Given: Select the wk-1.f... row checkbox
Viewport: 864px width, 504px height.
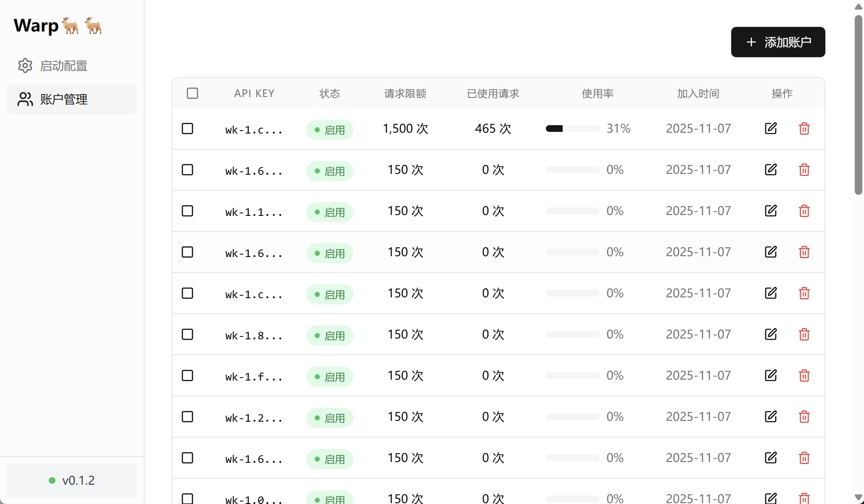Looking at the screenshot, I should [187, 375].
